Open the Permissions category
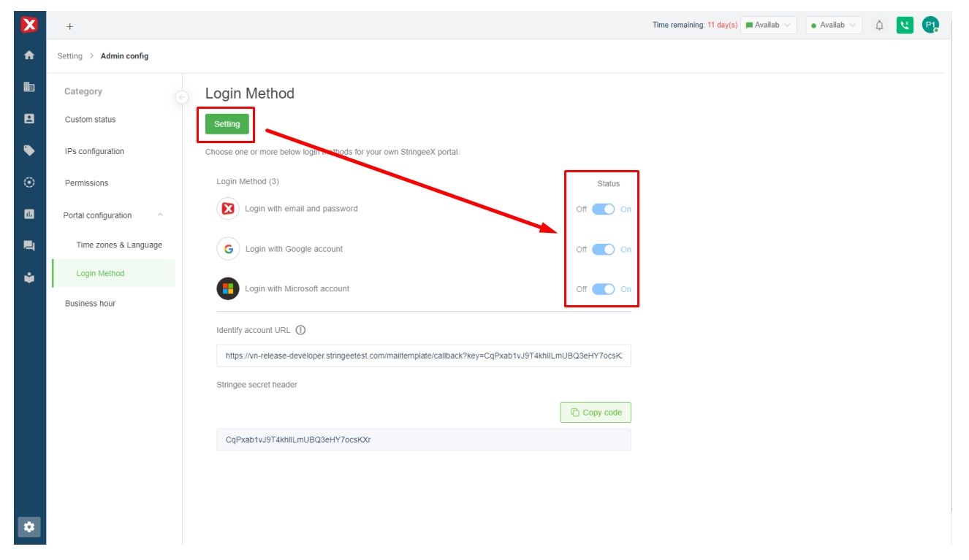This screenshot has height=560, width=969. point(86,183)
